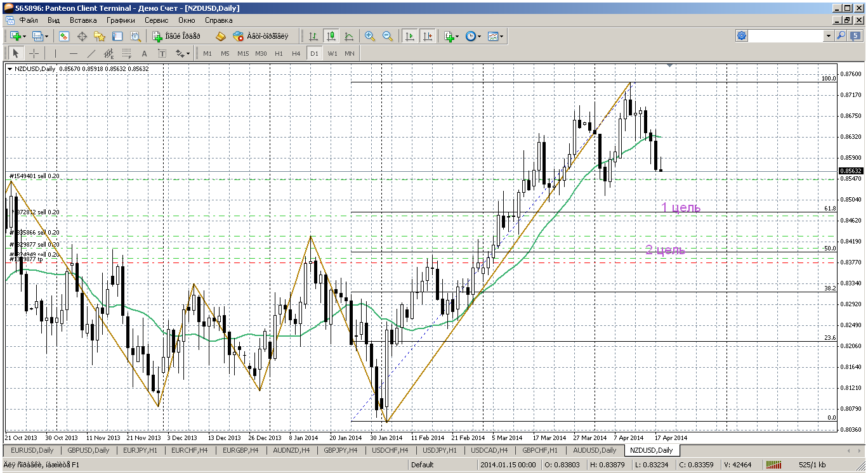The height and width of the screenshot is (473, 868).
Task: Open the Templates icon
Action: coord(493,37)
